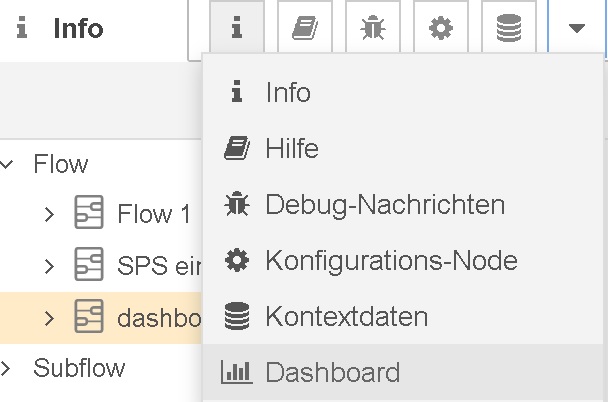
Task: Open Dashboard from the dropdown menu
Action: point(332,373)
